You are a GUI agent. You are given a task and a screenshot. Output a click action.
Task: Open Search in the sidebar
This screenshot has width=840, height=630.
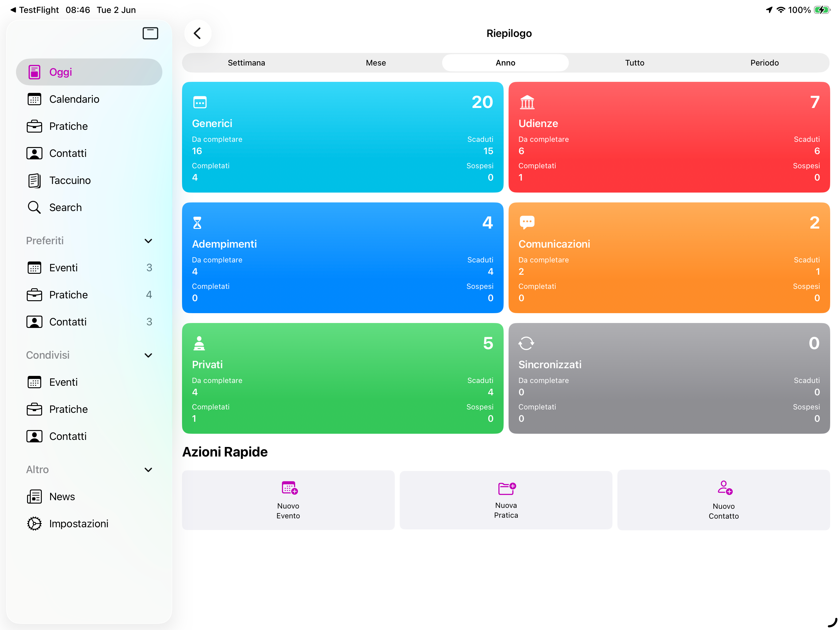(89, 207)
